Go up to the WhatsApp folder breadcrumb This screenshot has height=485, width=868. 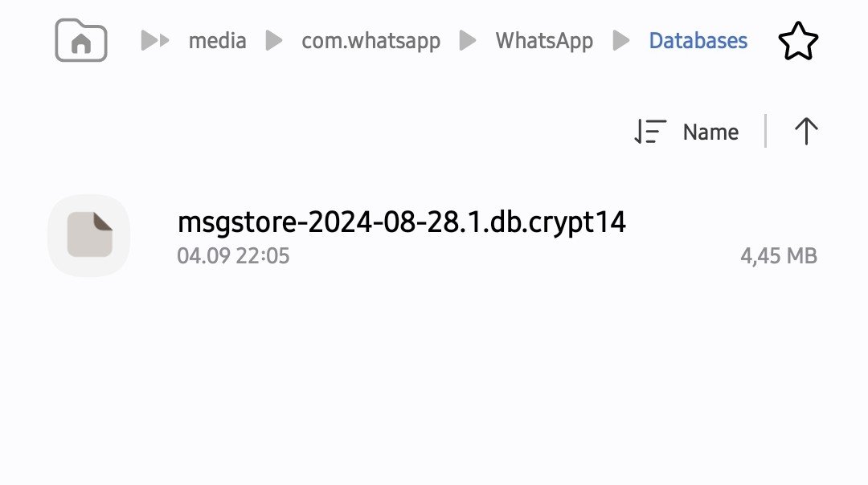pyautogui.click(x=544, y=41)
